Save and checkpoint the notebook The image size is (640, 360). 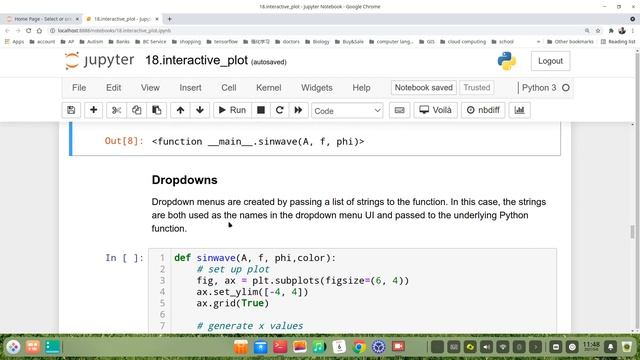point(71,110)
